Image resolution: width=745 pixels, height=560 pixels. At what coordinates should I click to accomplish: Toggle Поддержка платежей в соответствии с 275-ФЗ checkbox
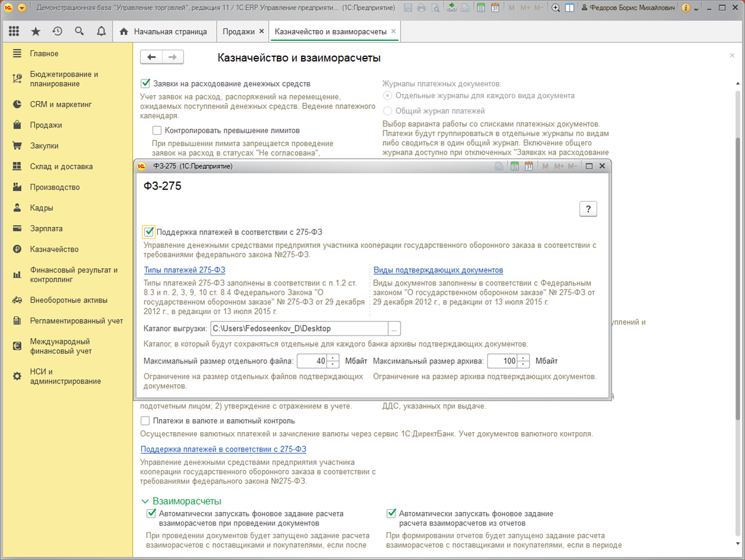pos(149,232)
